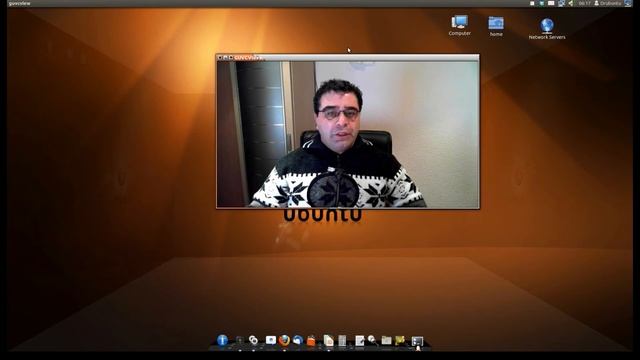Click the yellow icon in the dock
This screenshot has height=360, width=640.
point(400,340)
